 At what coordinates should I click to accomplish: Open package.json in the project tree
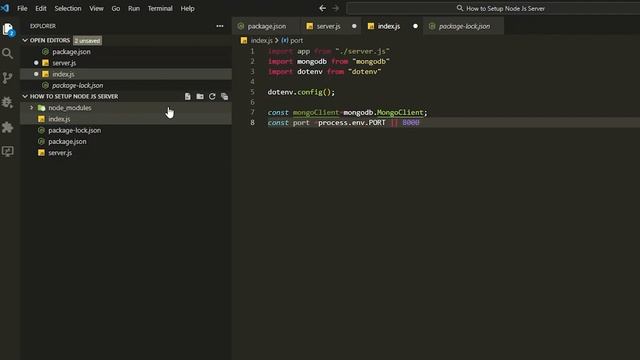127,141
